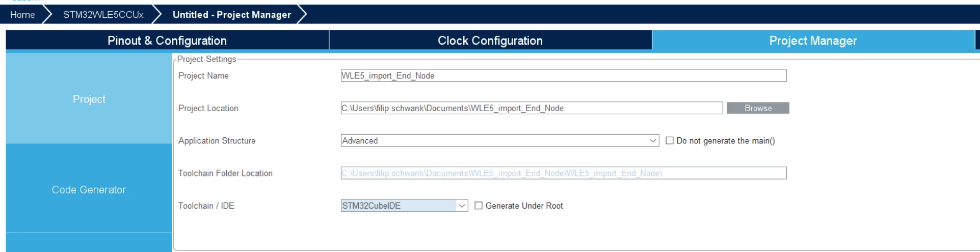The image size is (980, 252).
Task: Select the sidebar section below Code Generator
Action: click(x=89, y=243)
